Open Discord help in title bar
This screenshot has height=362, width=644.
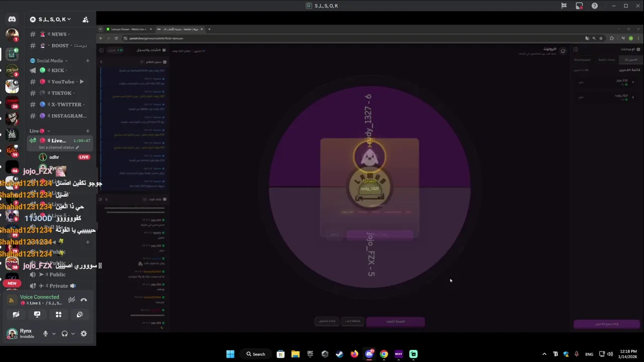tap(595, 6)
